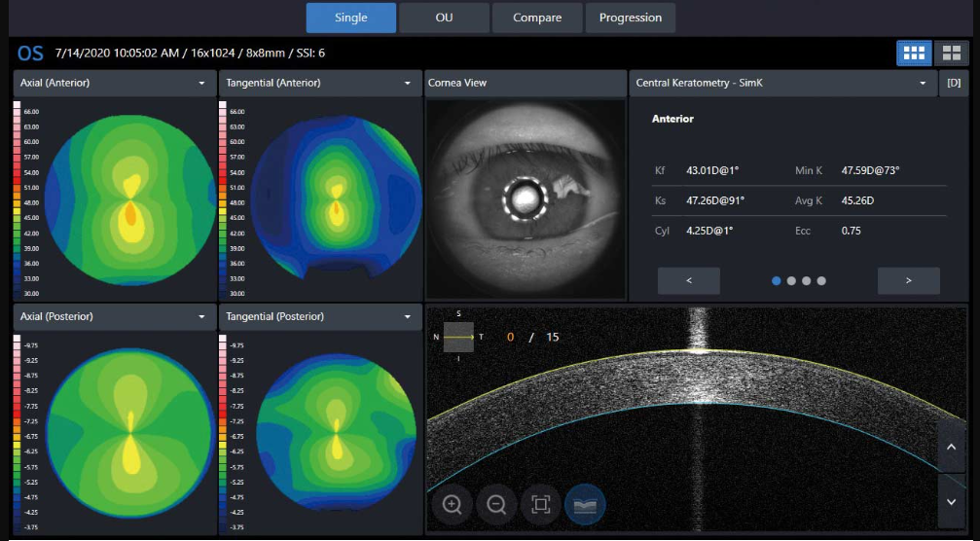Viewport: 980px width, 541px height.
Task: Switch to four-panel grid layout
Action: pos(951,54)
